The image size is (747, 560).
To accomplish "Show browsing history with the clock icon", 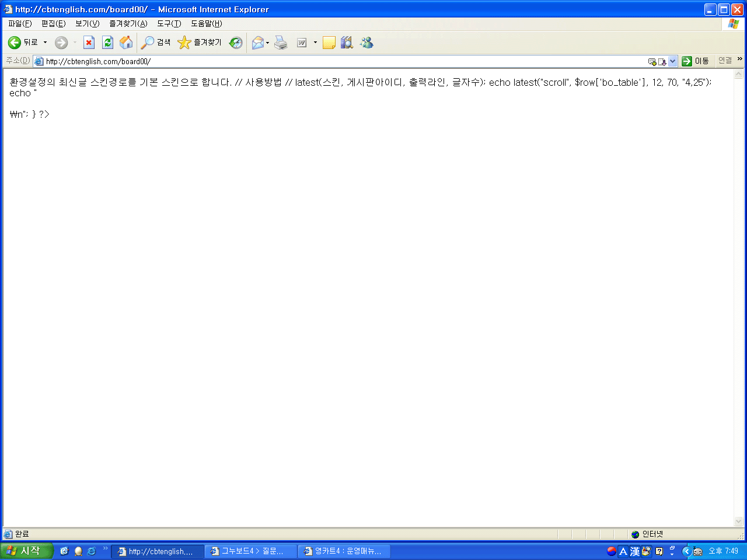I will (236, 43).
